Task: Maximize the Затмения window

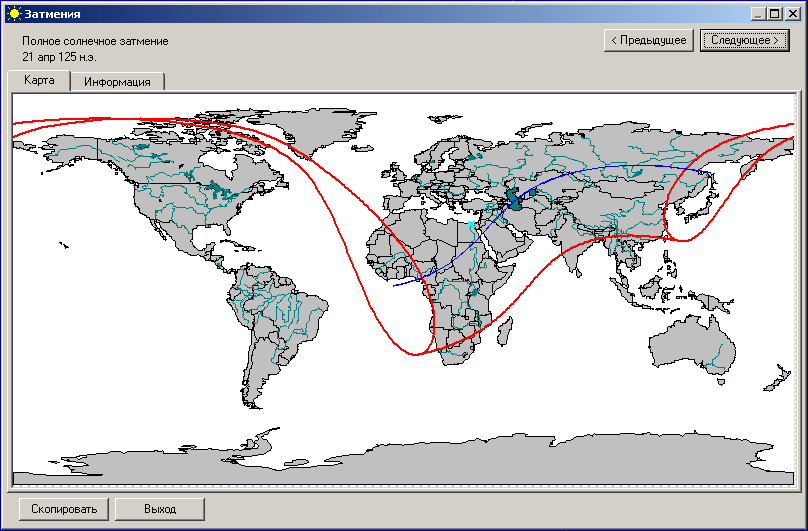Action: [x=774, y=14]
